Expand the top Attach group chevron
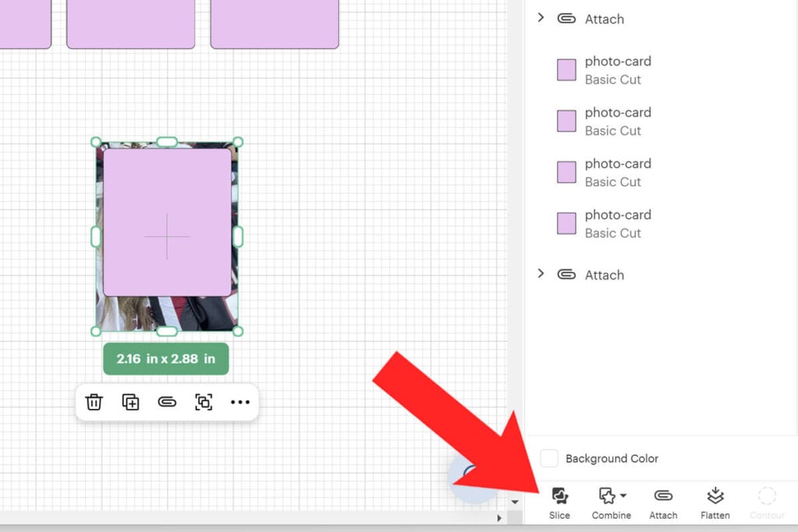Viewport: 798px width, 532px height. click(541, 17)
